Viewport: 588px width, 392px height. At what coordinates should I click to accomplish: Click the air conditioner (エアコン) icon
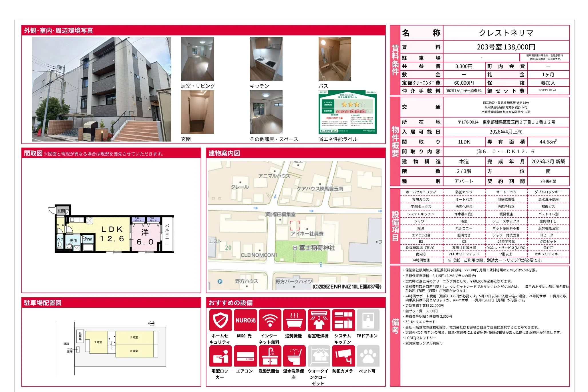(245, 356)
